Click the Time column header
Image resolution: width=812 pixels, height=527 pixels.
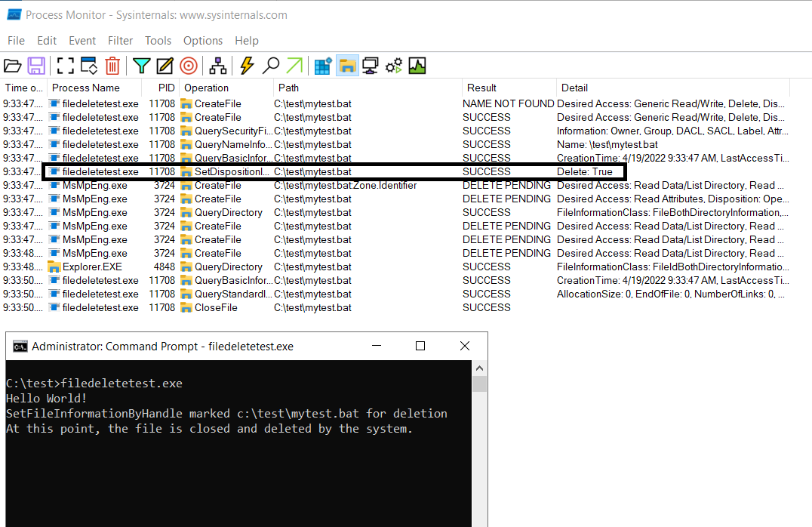click(x=24, y=88)
